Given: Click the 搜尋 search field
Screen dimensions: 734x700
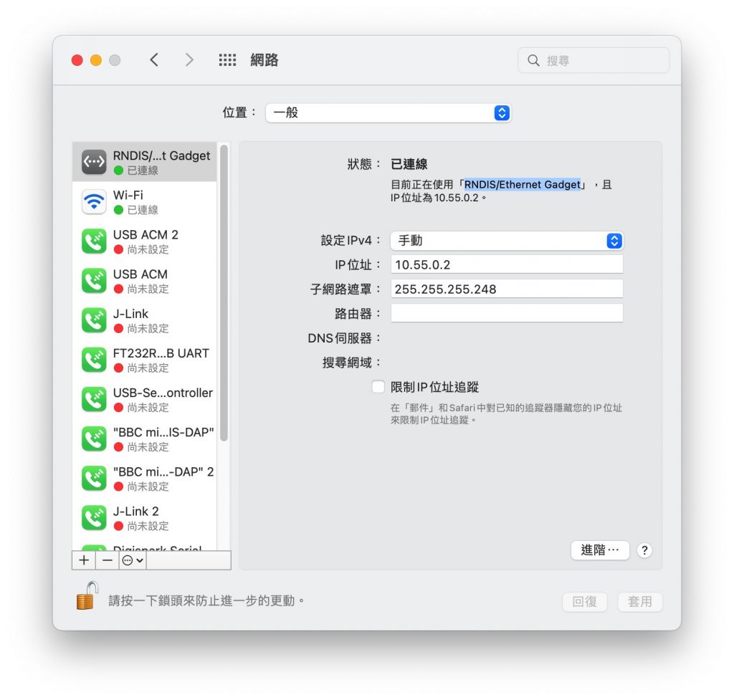Looking at the screenshot, I should 594,60.
